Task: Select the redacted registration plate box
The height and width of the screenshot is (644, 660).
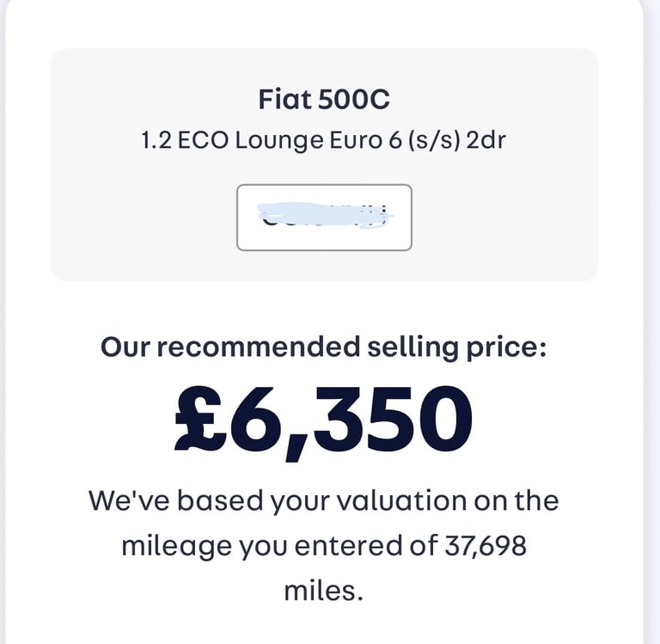Action: tap(324, 218)
